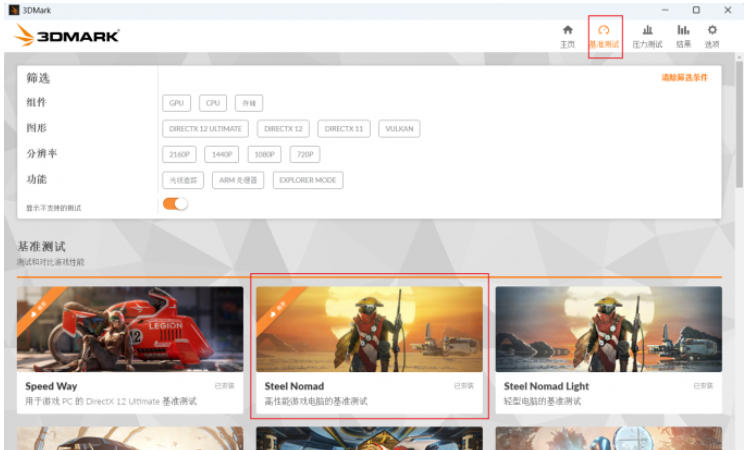Open the Stress Test tab icon
Screen dimensions: 753x450
647,36
